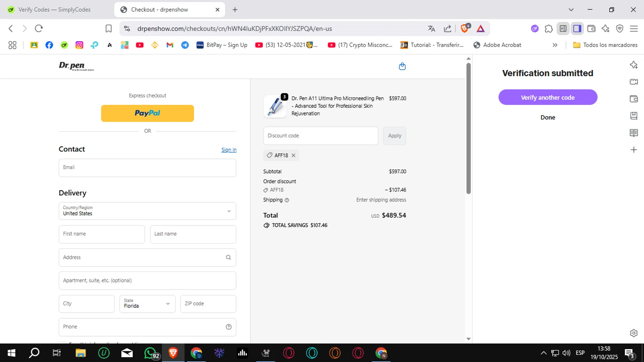Viewport: 644px width, 362px height.
Task: Expand the State Florida dropdown
Action: pyautogui.click(x=147, y=304)
